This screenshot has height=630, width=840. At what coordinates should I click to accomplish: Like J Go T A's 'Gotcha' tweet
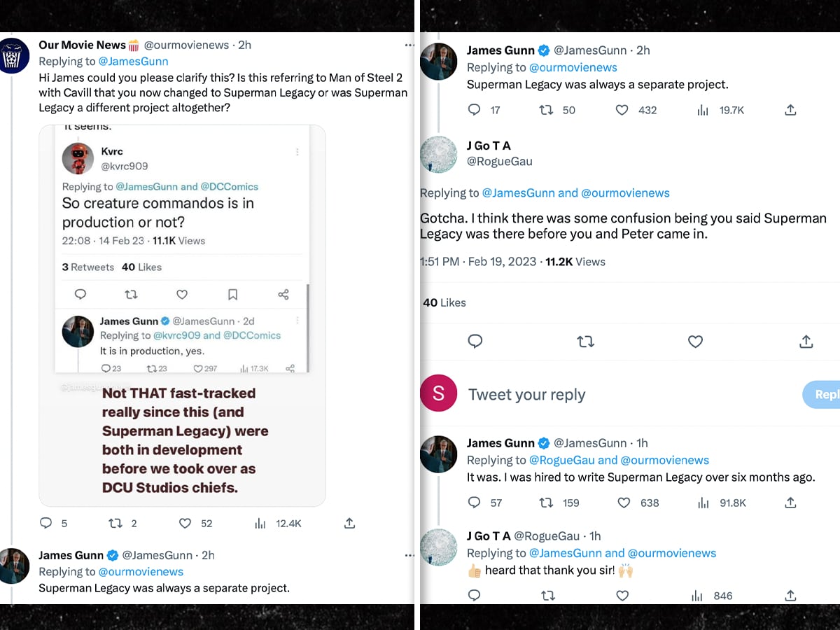[695, 342]
